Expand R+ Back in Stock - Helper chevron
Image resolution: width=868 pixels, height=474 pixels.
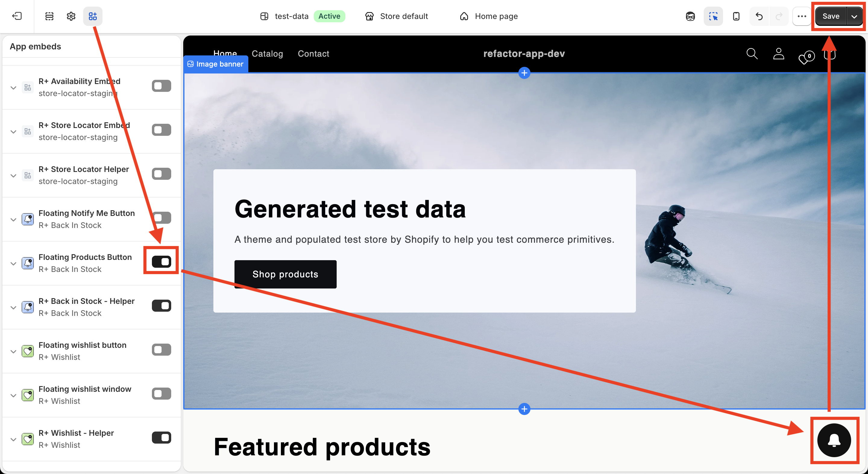[x=14, y=307]
